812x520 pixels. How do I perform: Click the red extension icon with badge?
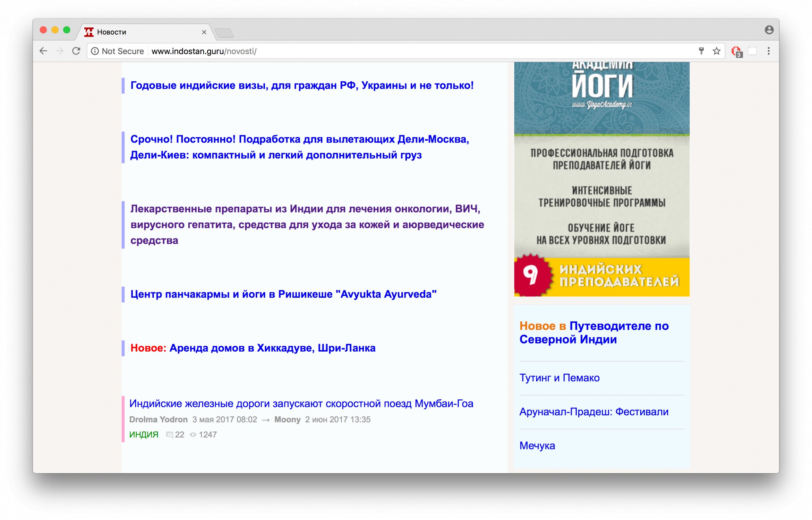[736, 51]
